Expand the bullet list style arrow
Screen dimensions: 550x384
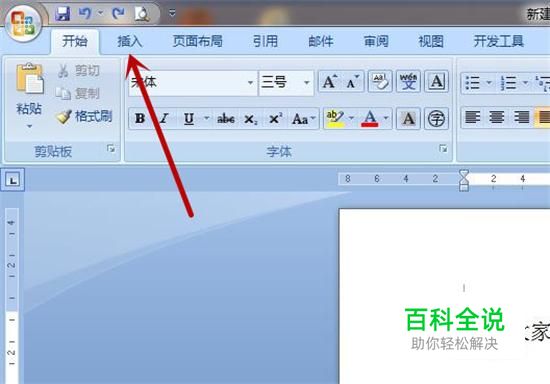tap(489, 83)
